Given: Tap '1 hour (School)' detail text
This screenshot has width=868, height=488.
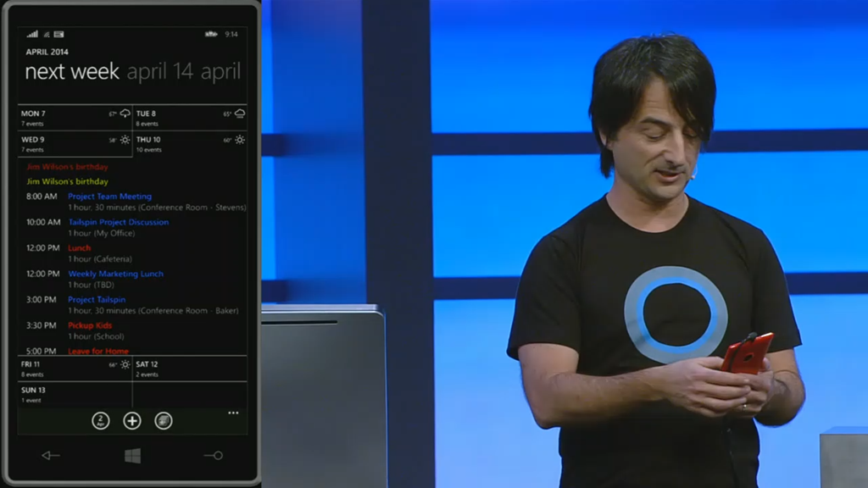Looking at the screenshot, I should click(96, 336).
